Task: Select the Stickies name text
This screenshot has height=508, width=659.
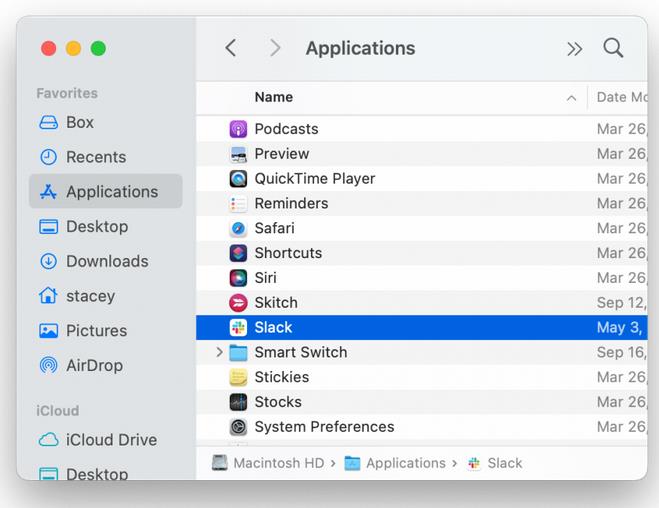Action: tap(282, 377)
